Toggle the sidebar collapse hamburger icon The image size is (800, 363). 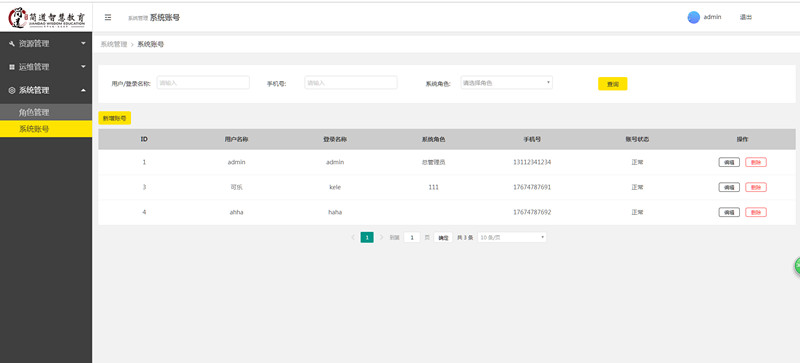click(x=108, y=17)
